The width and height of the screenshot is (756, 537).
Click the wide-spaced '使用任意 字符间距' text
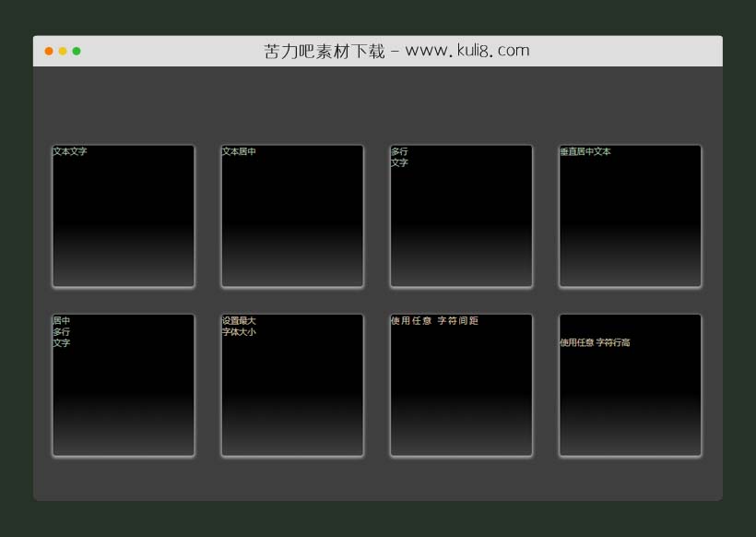434,321
